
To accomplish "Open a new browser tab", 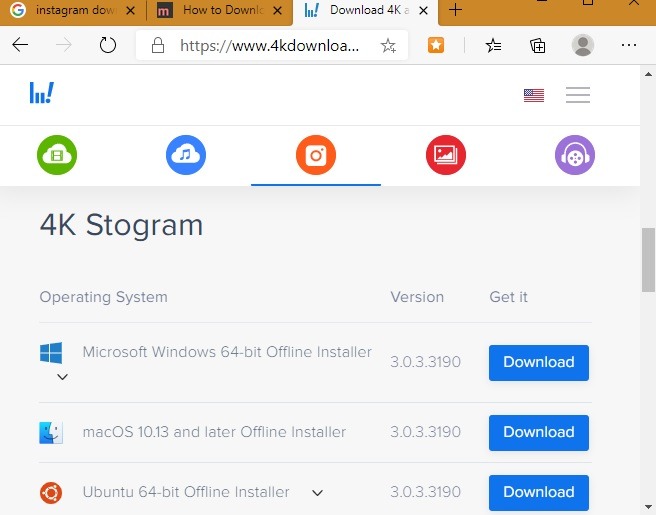I will tap(455, 10).
